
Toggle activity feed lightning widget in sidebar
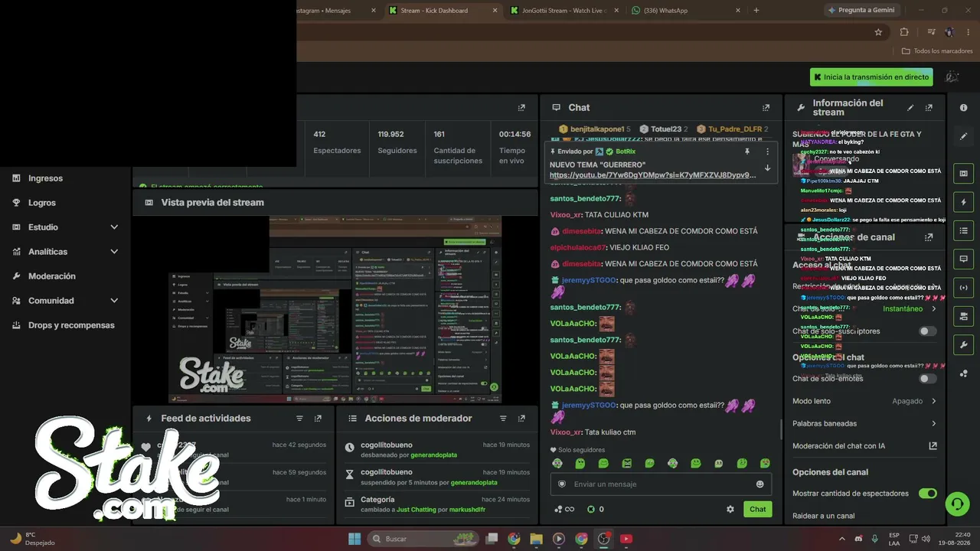963,202
